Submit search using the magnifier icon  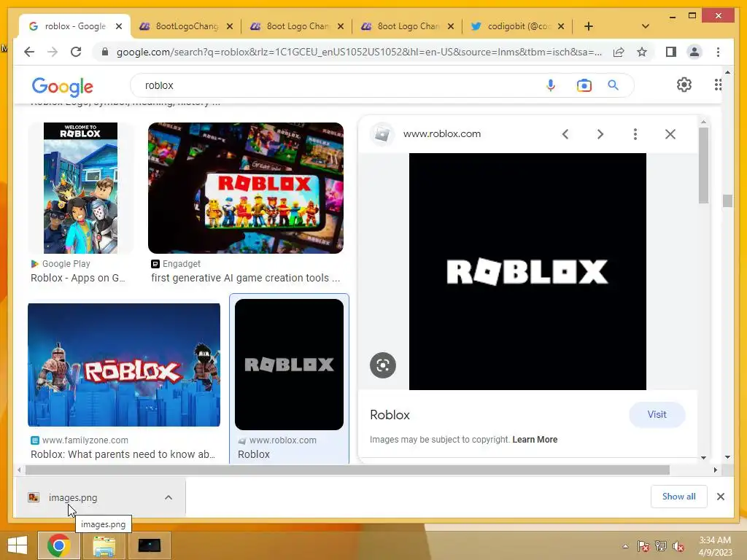point(613,85)
